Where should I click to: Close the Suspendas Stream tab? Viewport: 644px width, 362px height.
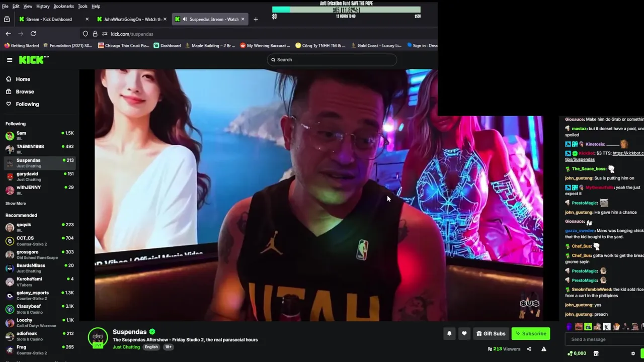[x=243, y=19]
